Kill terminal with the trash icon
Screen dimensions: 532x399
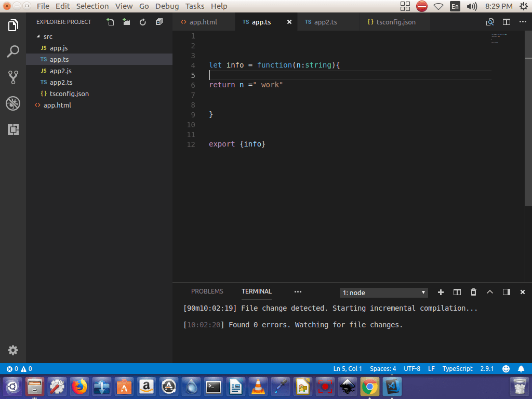coord(473,292)
